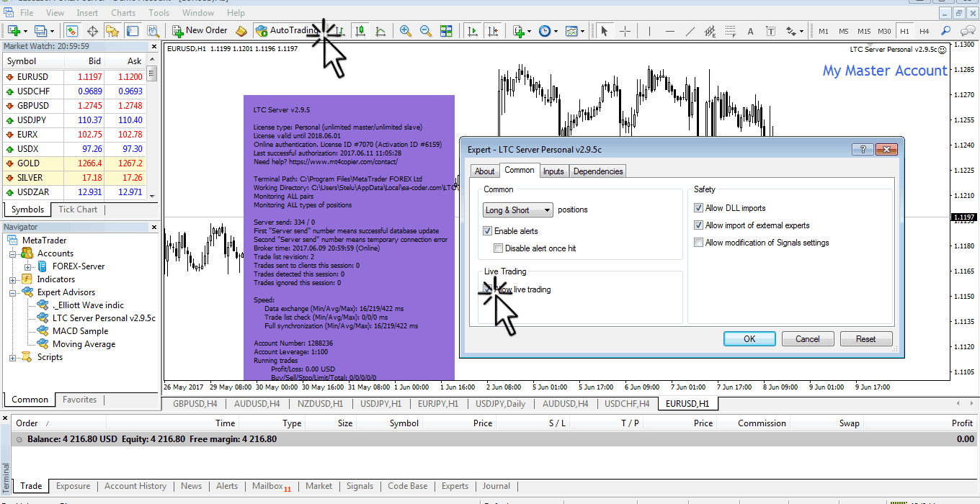
Task: Uncheck Allow DLL imports
Action: [698, 208]
